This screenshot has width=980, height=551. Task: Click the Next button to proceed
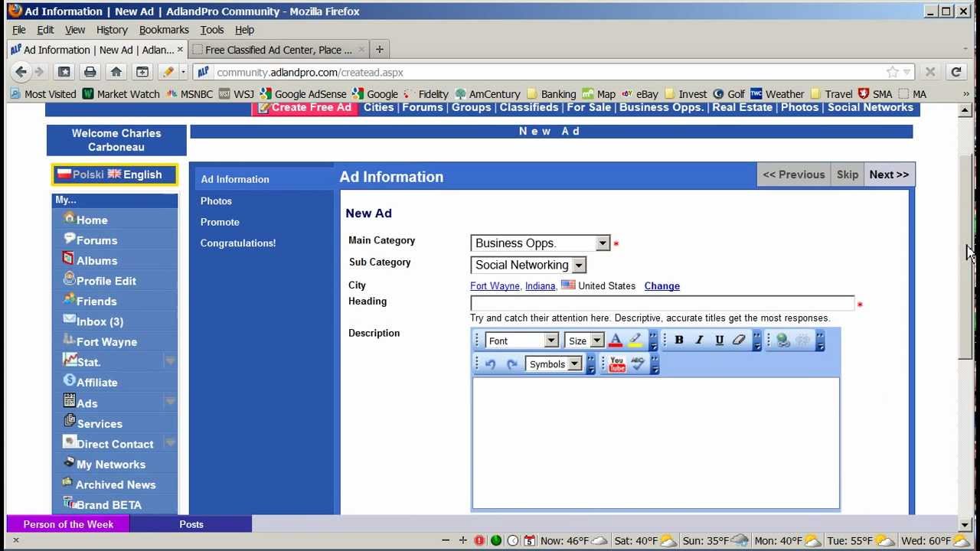[x=888, y=174]
